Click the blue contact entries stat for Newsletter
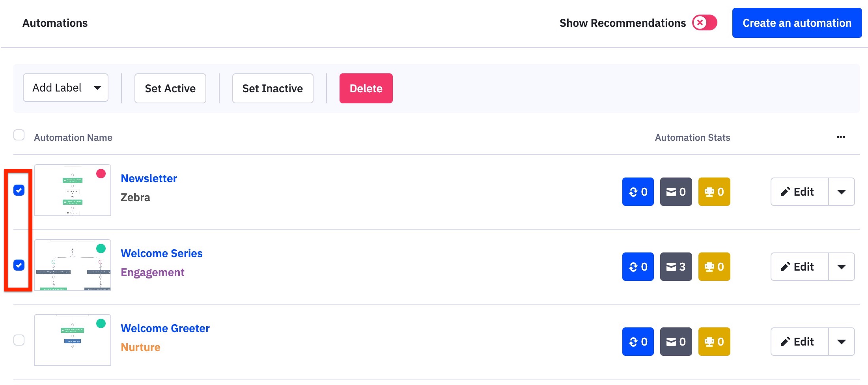Screen dimensions: 868x385 tap(637, 192)
